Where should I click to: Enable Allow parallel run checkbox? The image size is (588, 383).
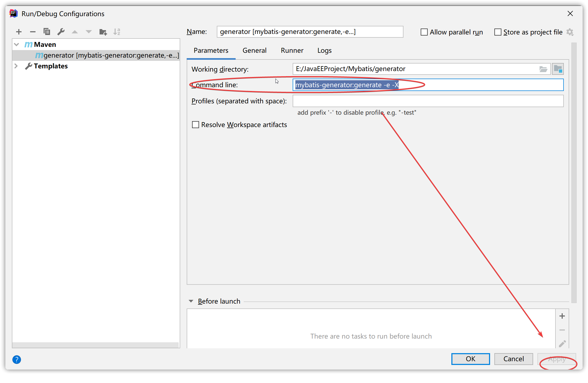tap(424, 32)
